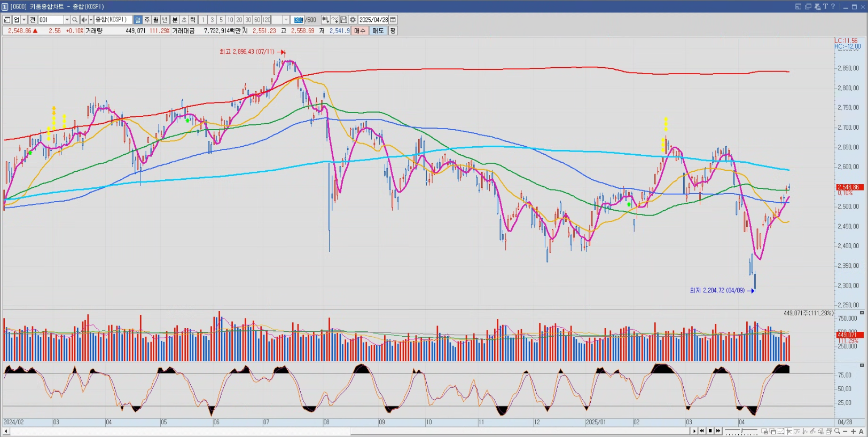Choose the 5 interval button

tap(221, 20)
